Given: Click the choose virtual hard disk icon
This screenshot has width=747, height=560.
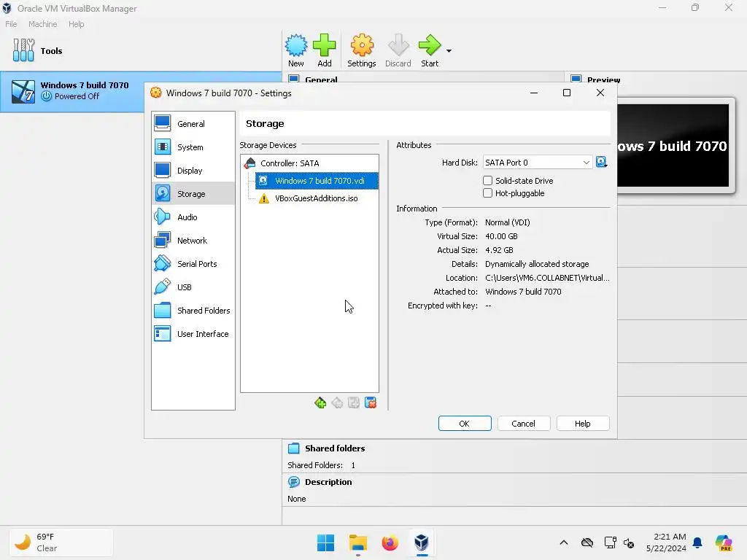Looking at the screenshot, I should click(x=601, y=163).
